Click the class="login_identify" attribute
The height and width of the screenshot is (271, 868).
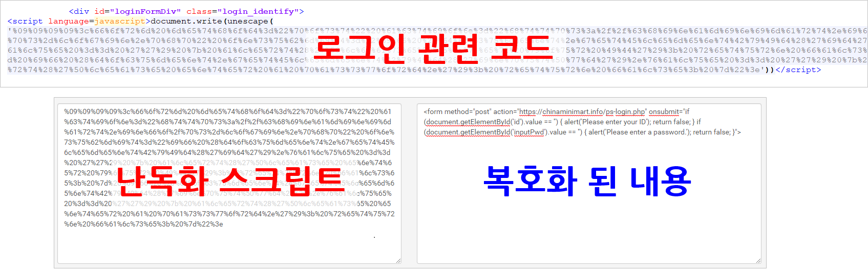pos(243,11)
